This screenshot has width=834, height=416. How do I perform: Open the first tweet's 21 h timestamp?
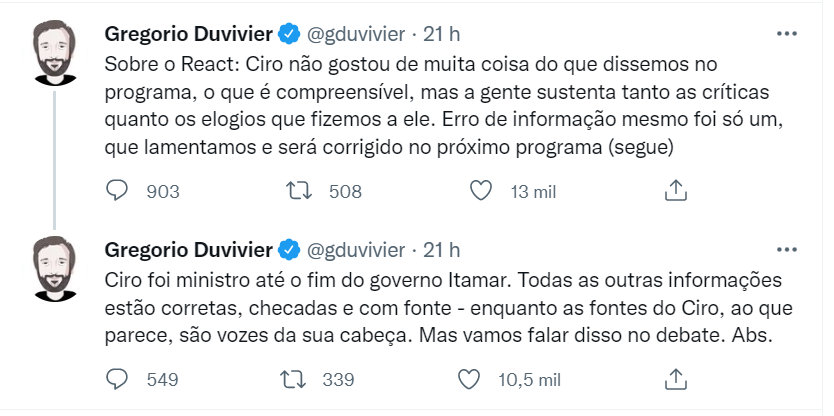coord(441,34)
